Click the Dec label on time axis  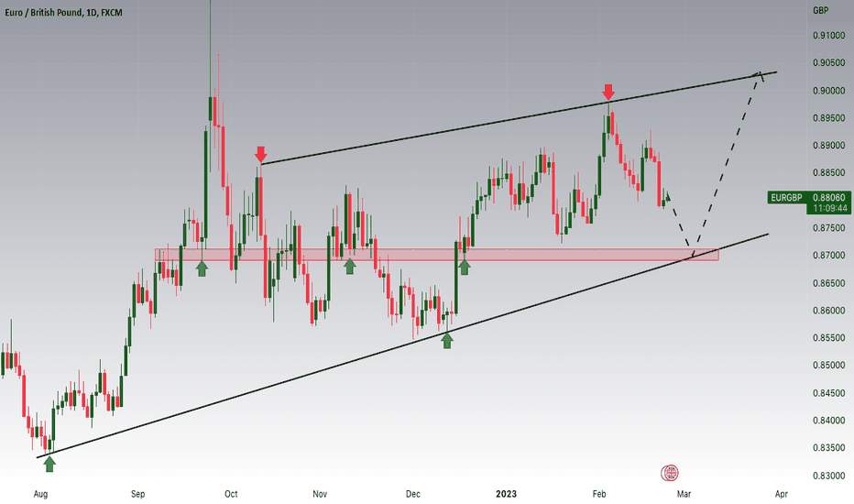413,494
